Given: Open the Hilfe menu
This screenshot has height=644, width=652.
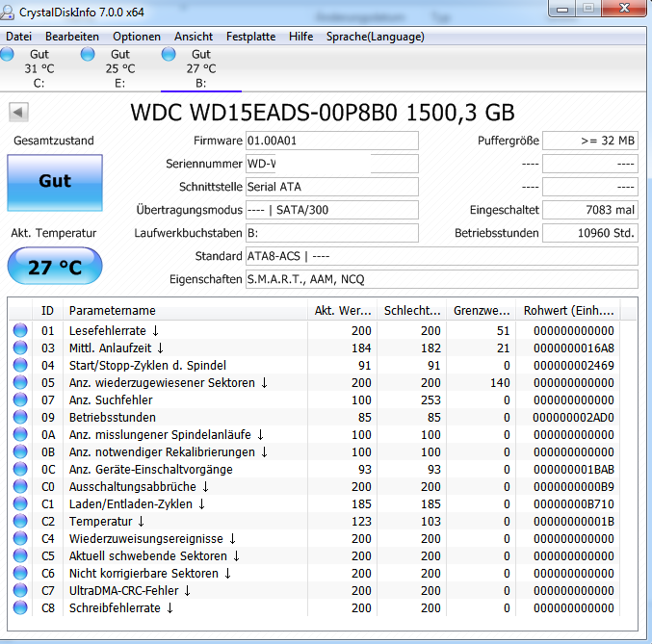Looking at the screenshot, I should [x=300, y=37].
